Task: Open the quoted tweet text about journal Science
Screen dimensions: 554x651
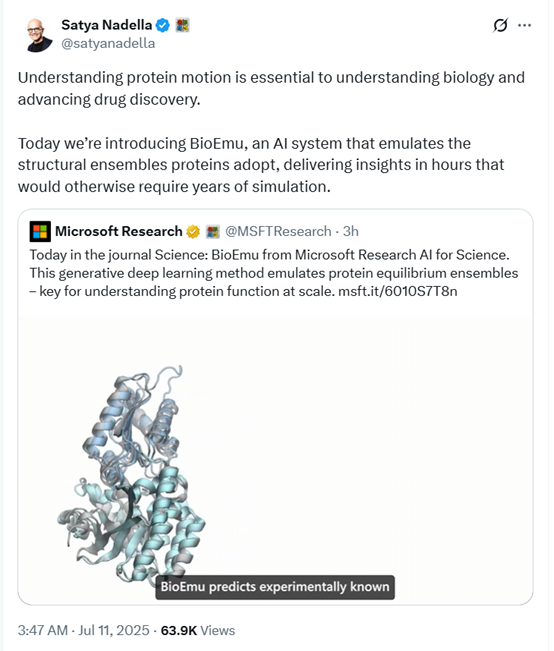Action: (x=274, y=273)
